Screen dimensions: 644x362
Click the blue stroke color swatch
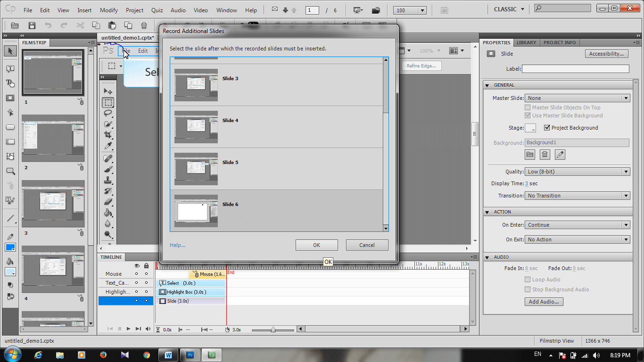click(x=10, y=247)
